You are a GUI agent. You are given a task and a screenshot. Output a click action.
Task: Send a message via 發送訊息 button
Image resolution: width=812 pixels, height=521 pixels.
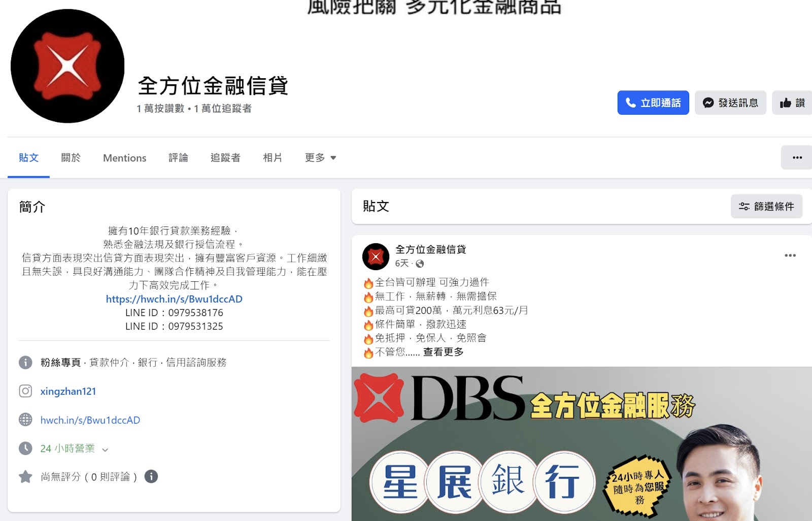point(730,103)
